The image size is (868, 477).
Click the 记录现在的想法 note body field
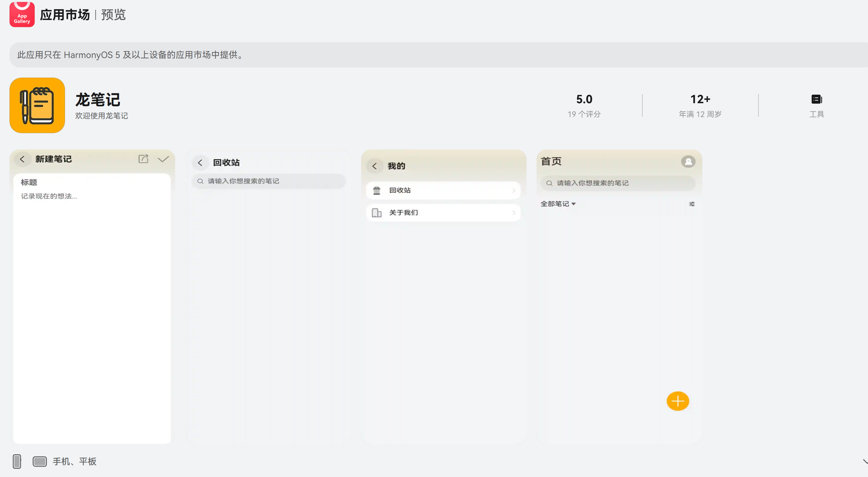click(x=49, y=196)
